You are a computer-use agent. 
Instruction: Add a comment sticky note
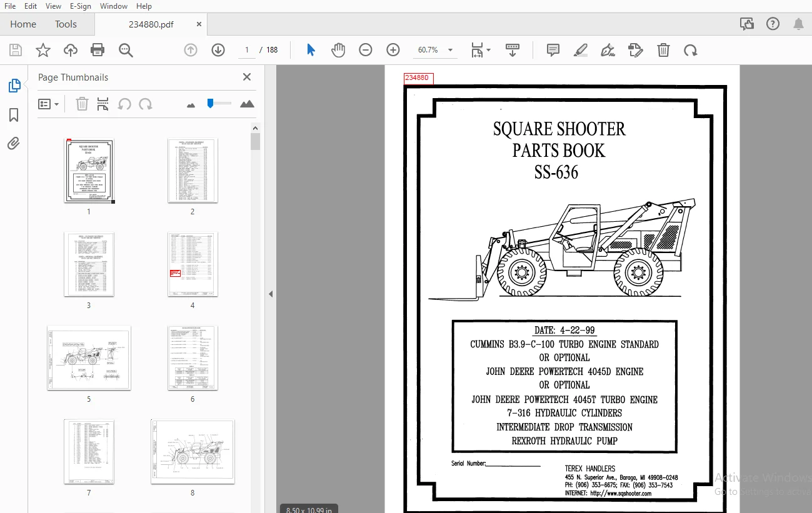553,50
